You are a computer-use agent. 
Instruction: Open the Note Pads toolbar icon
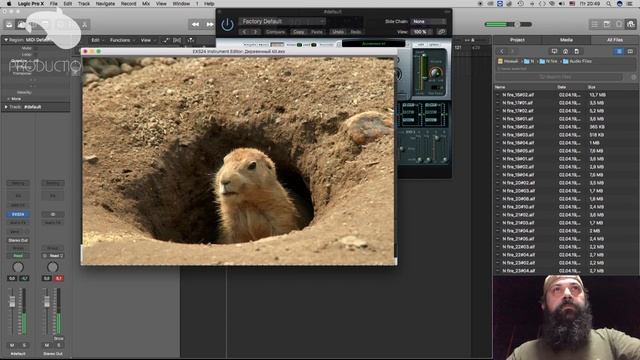607,24
